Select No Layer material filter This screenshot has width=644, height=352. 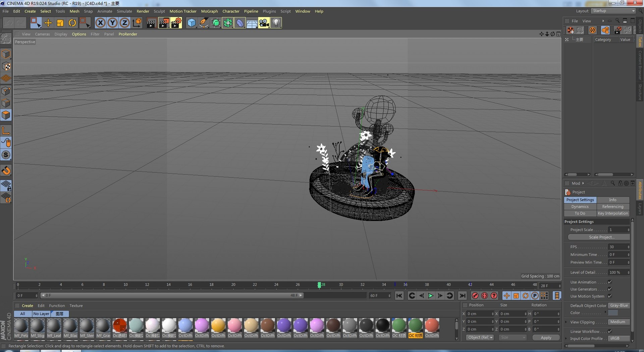[41, 313]
